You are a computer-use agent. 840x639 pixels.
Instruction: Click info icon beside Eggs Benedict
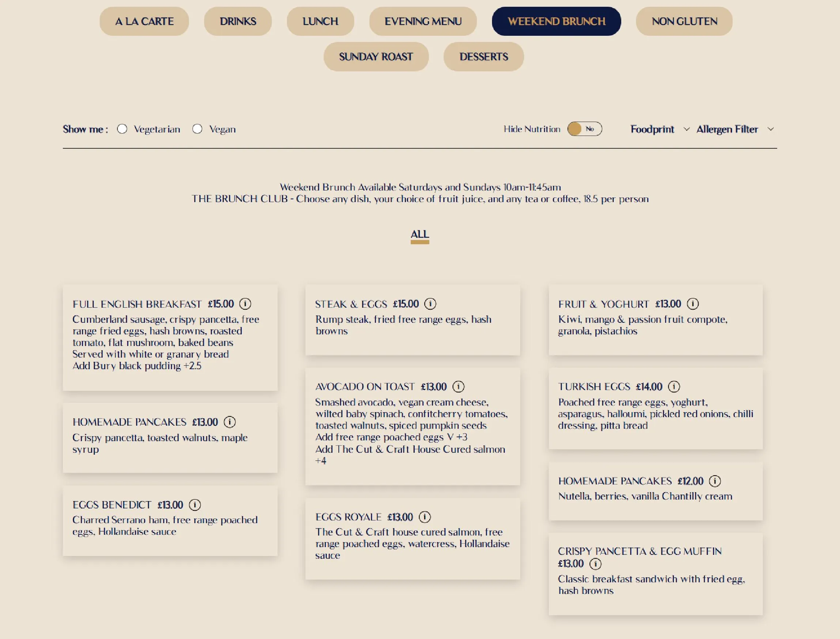tap(195, 505)
